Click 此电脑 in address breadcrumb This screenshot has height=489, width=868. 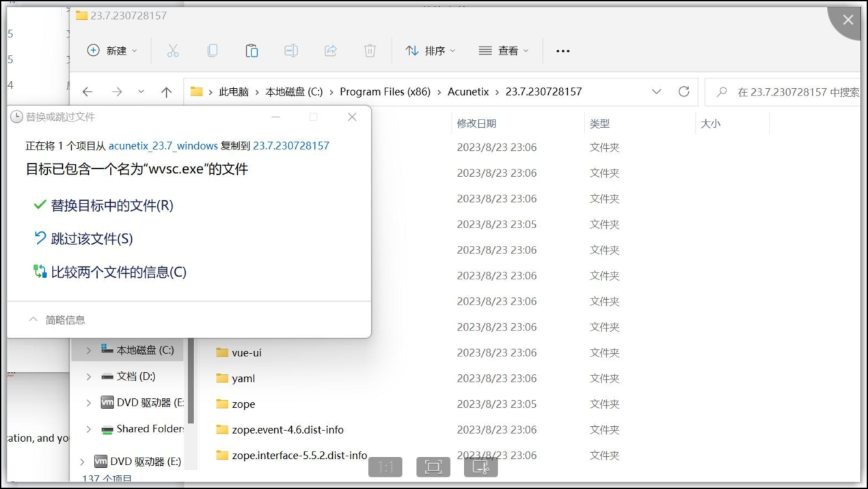[234, 92]
